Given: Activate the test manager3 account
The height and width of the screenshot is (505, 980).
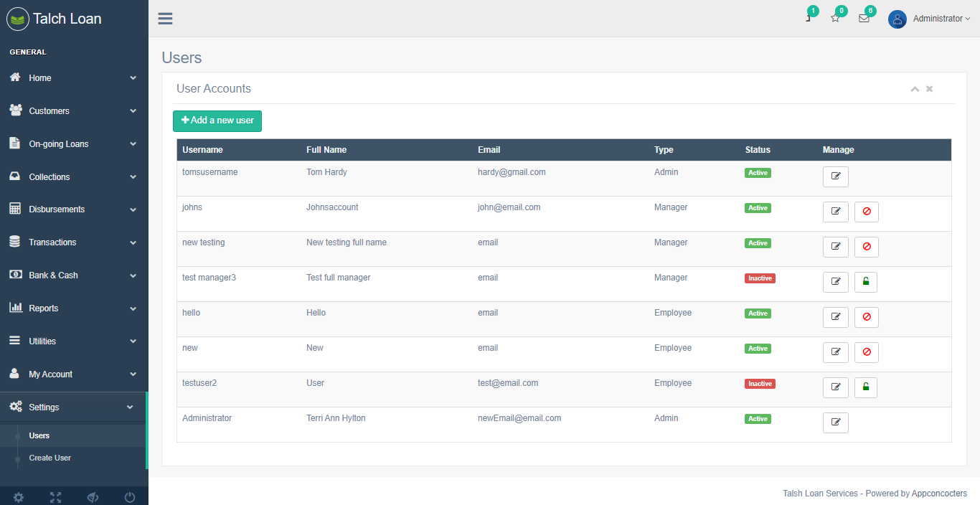Looking at the screenshot, I should coord(865,283).
